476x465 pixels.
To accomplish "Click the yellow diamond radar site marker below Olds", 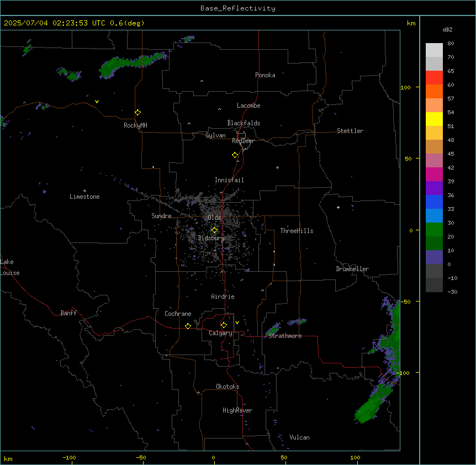I will point(214,230).
